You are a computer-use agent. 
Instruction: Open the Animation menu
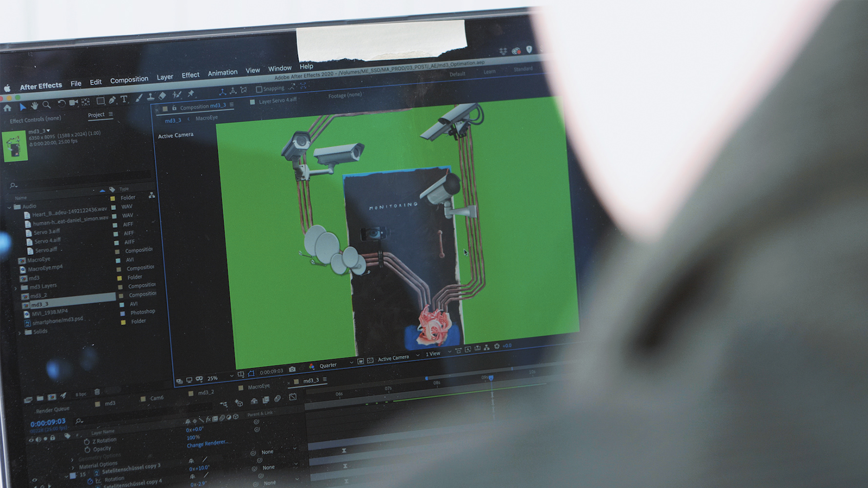click(222, 73)
